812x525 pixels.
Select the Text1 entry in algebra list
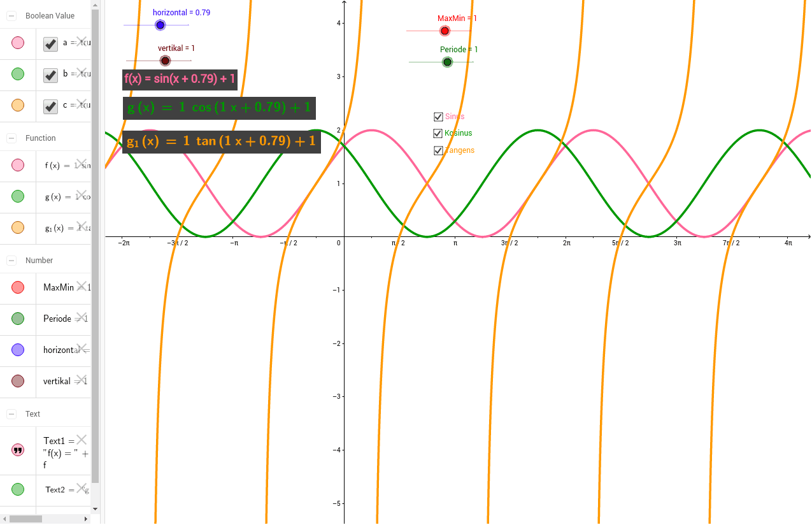coord(45,452)
